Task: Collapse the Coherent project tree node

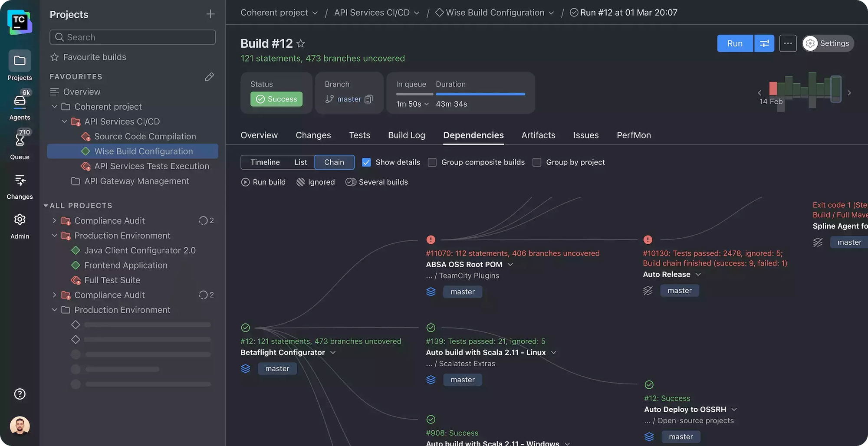Action: point(54,107)
